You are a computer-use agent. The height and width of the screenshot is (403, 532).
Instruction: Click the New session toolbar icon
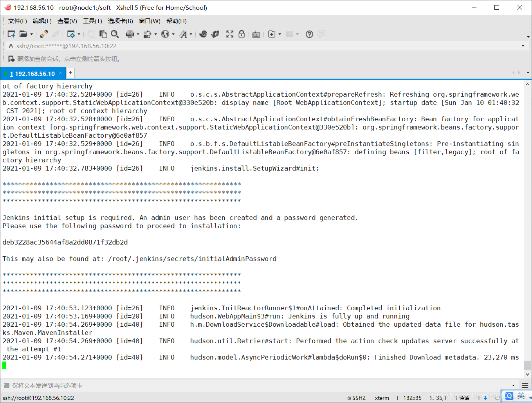pyautogui.click(x=11, y=34)
